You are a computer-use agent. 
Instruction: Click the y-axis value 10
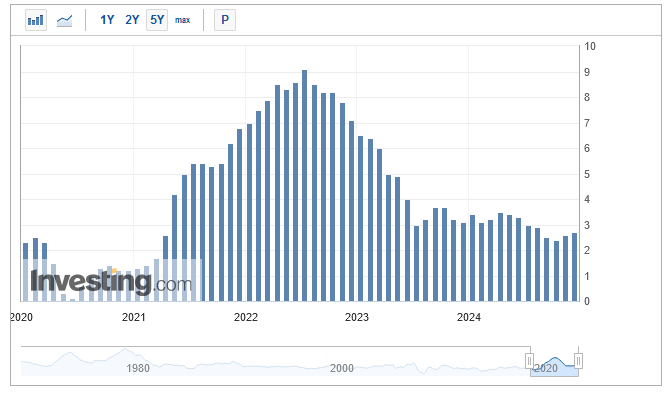[590, 46]
